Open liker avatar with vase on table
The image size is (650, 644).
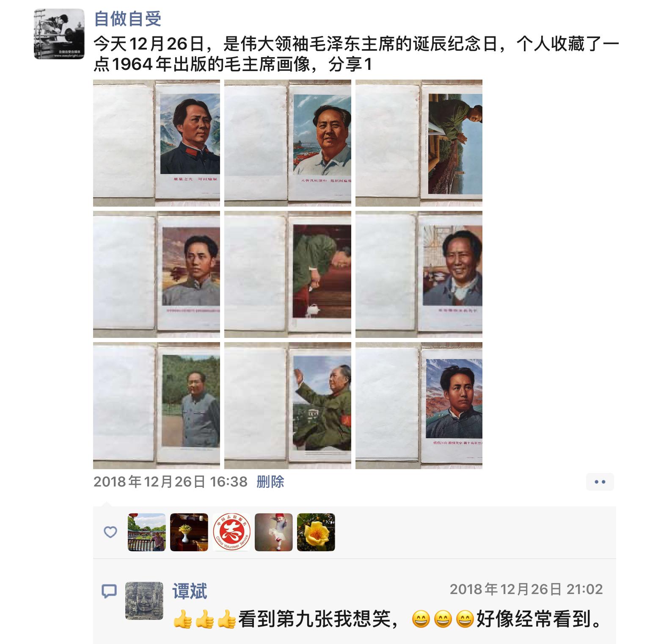coord(189,532)
